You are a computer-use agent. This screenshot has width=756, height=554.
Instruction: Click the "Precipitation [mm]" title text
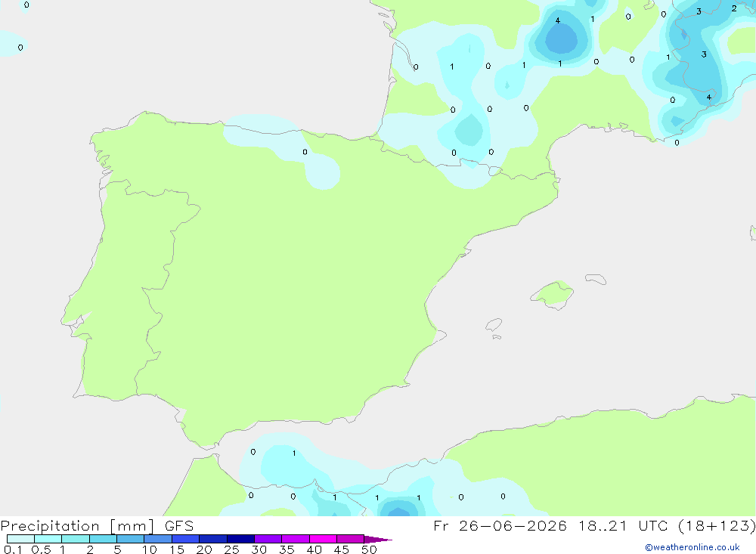pos(77,526)
